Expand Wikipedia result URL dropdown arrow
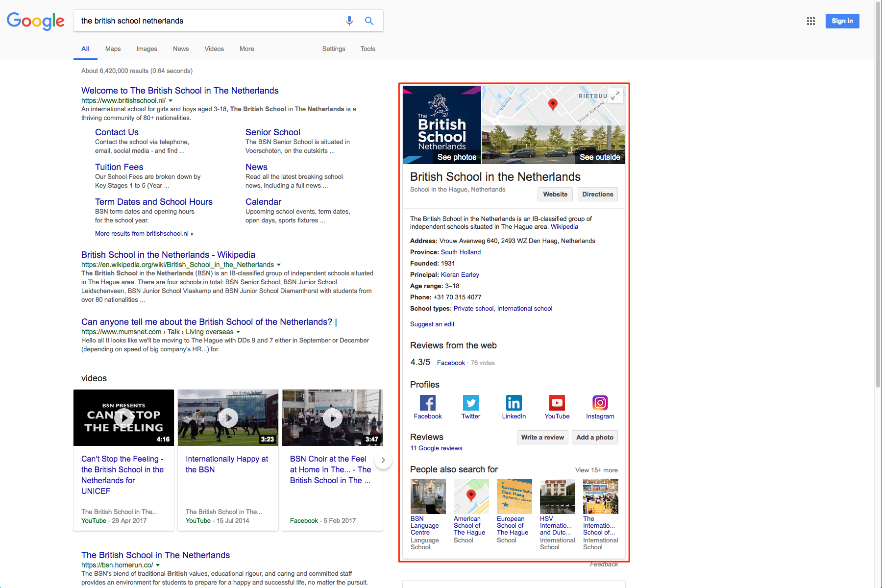This screenshot has height=588, width=882. [x=279, y=265]
